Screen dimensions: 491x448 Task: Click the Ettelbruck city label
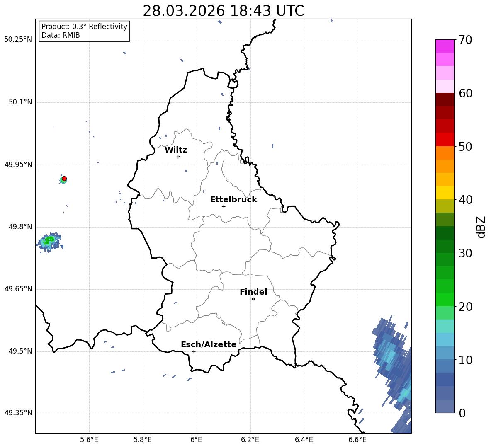(233, 200)
